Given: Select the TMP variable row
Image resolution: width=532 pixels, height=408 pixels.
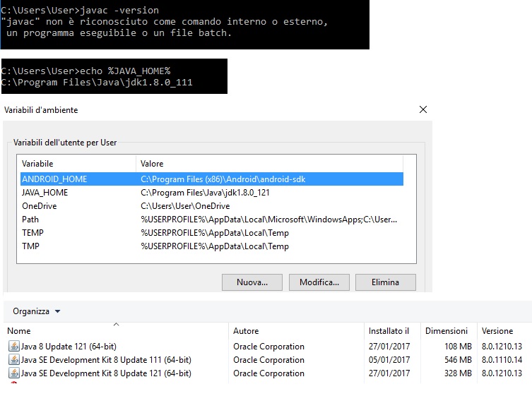Looking at the screenshot, I should 212,246.
